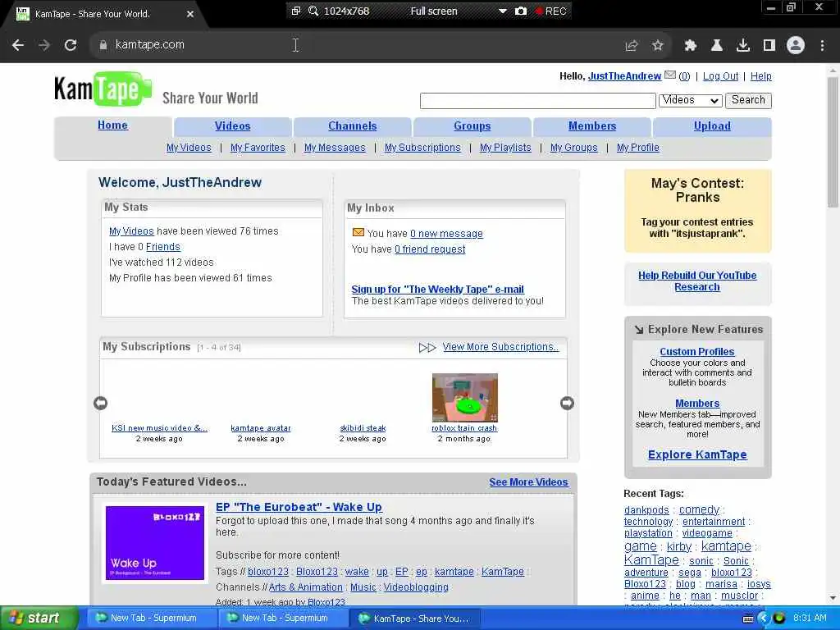Open the Wake Up video thumbnail
Screen dimensions: 840x630
coord(155,543)
